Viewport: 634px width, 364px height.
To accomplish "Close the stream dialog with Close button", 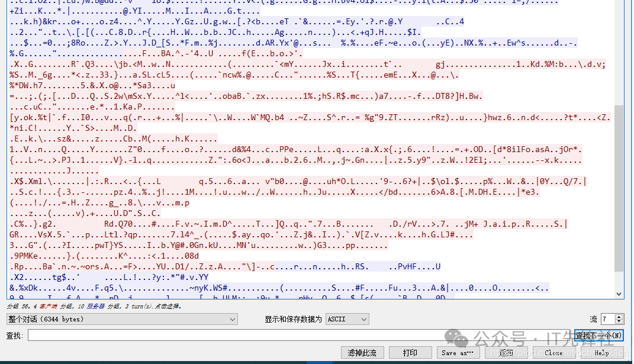I will (553, 353).
